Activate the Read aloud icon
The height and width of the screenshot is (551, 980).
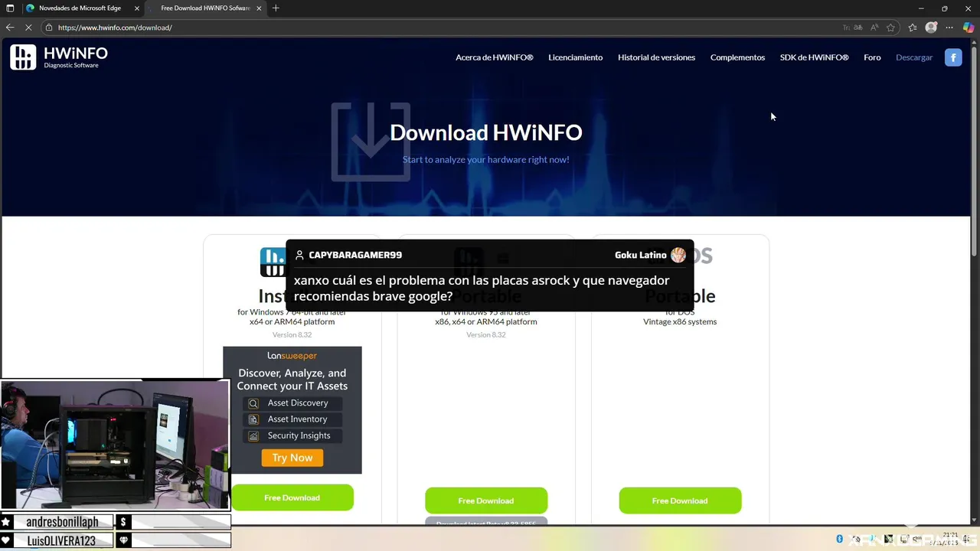[x=874, y=28]
